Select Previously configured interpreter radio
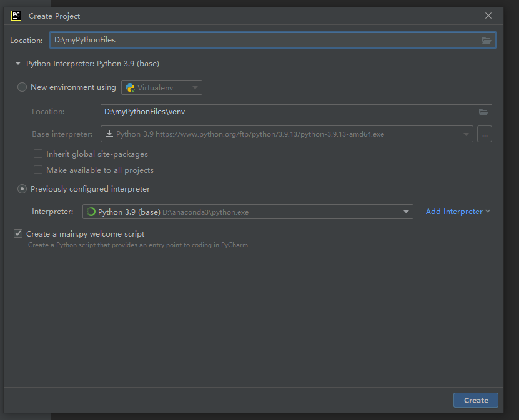Screen dimensions: 519x420 [x=22, y=189]
